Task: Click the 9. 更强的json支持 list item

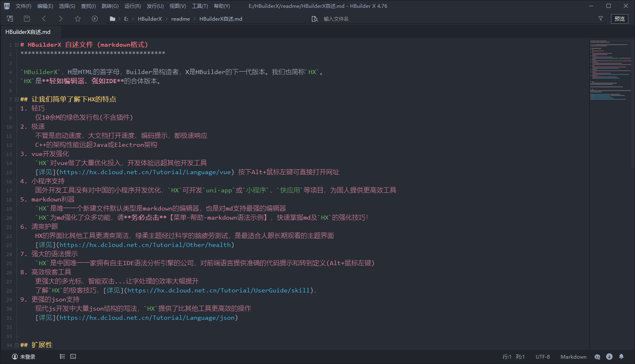Action: [x=50, y=299]
